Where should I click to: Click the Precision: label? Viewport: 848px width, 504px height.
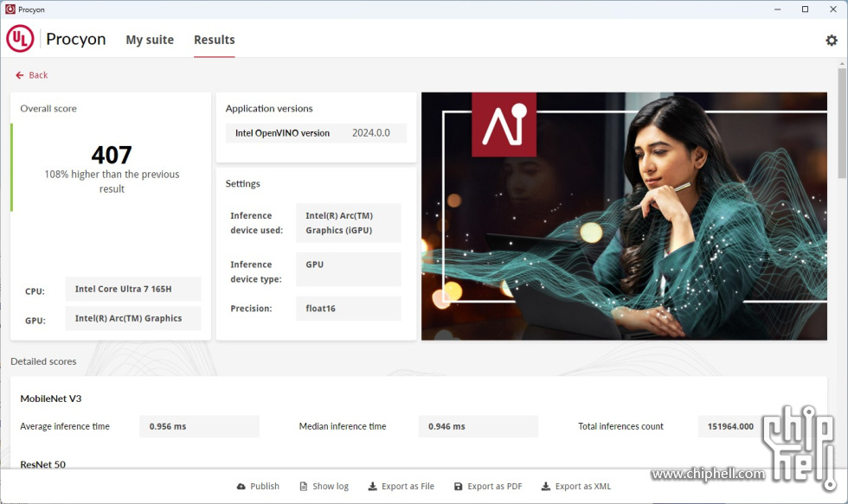pos(252,309)
